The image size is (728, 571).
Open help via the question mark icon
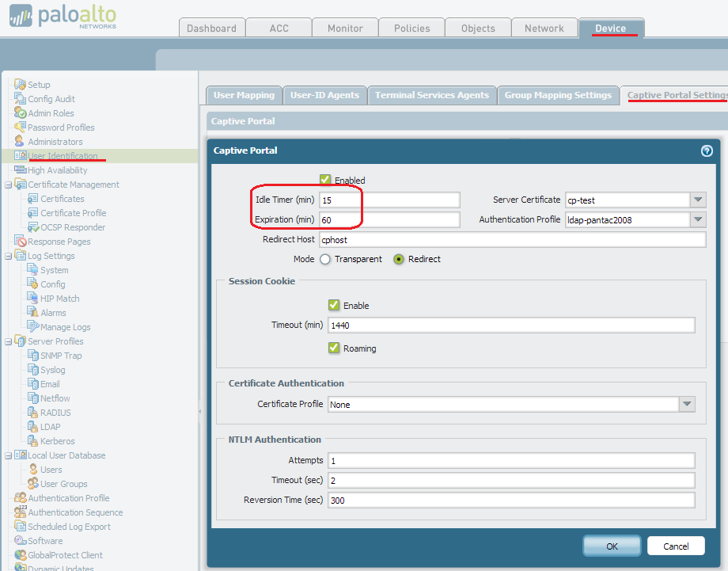pyautogui.click(x=707, y=150)
